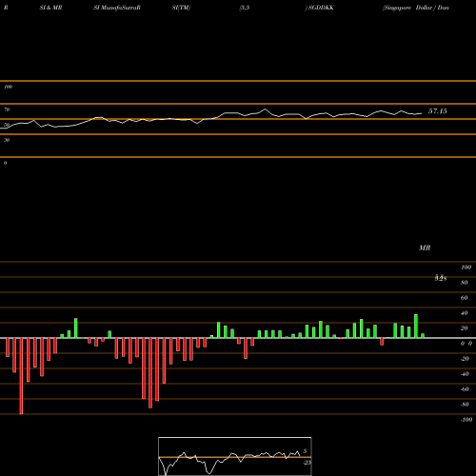476x476 pixels.
Task: Click the end of the white RSI line
Action: click(x=422, y=113)
